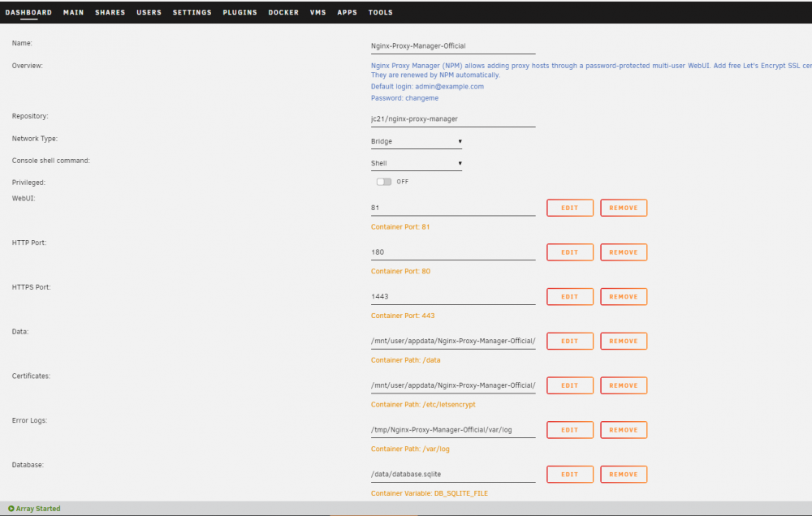
Task: Remove the Error Logs path
Action: [x=624, y=430]
